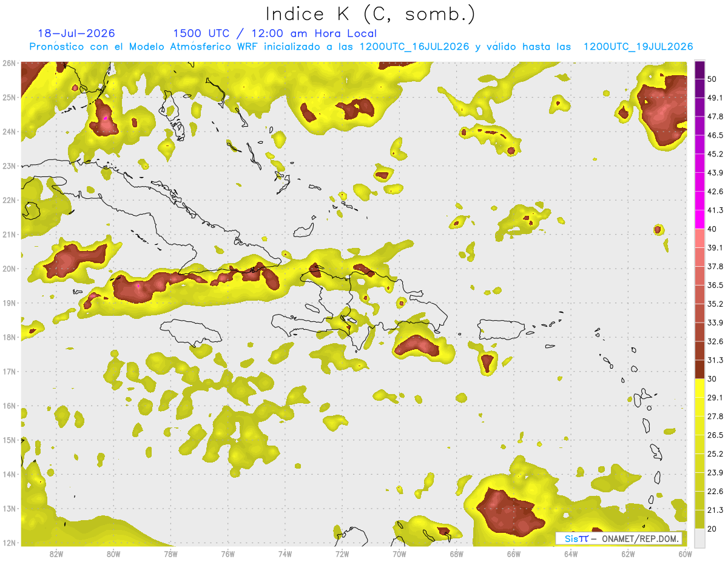Click the 'Indice K (C, somb.)' title

coord(371,14)
